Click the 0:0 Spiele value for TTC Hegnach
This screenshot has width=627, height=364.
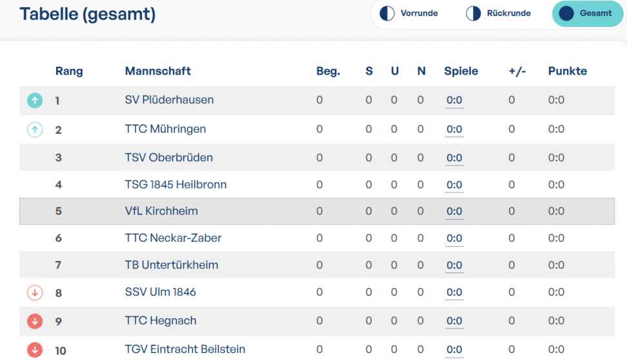(454, 321)
